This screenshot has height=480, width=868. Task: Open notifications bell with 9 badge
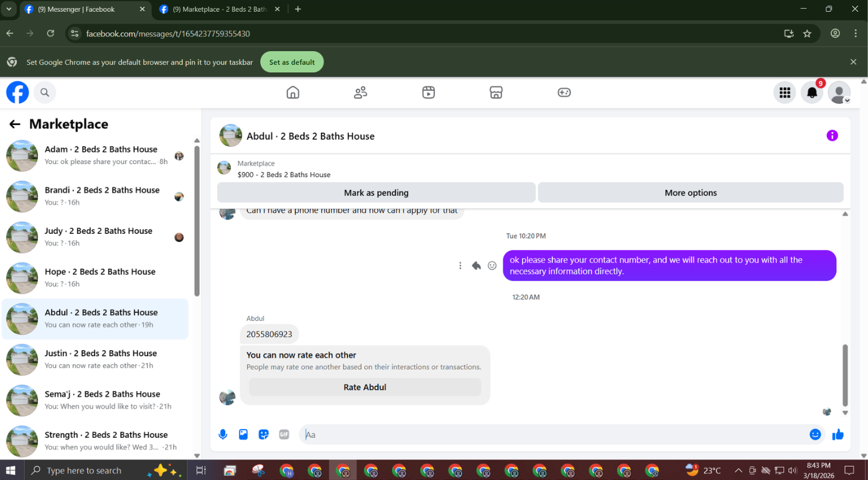(x=812, y=93)
